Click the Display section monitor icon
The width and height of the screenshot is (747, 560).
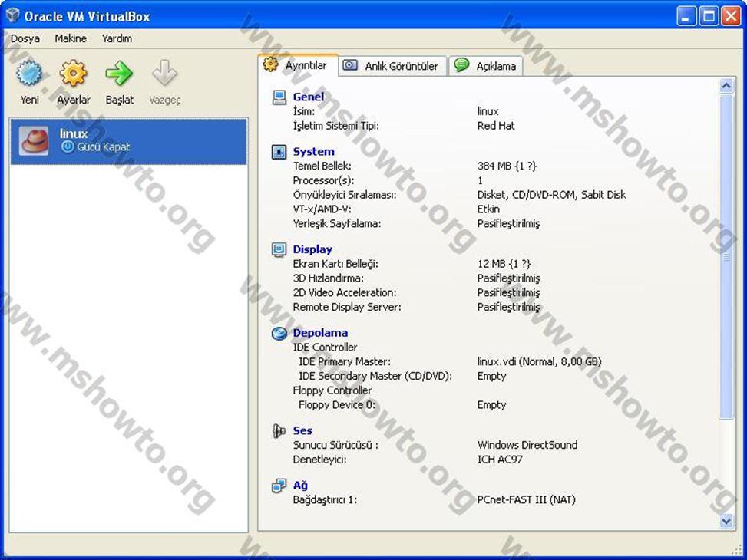pyautogui.click(x=279, y=249)
